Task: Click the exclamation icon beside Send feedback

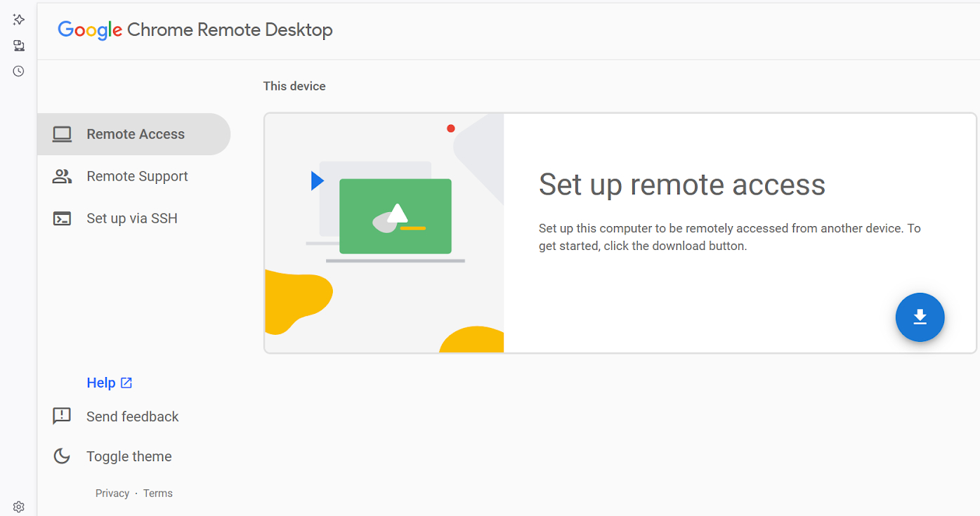Action: coord(61,416)
